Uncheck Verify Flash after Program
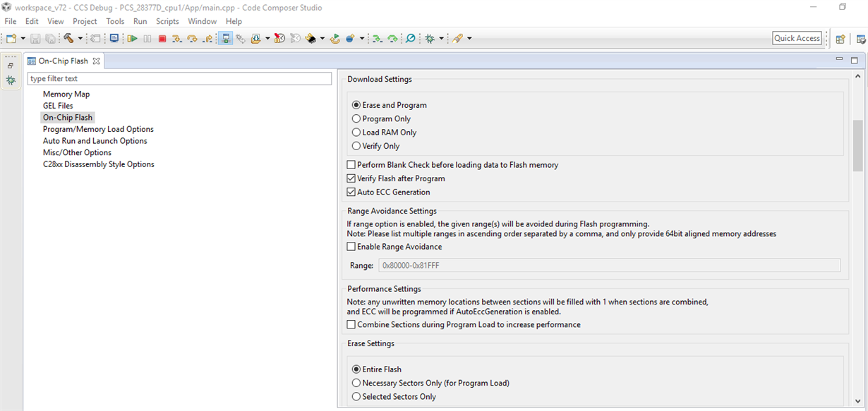Screen dimensions: 868x411 pos(351,178)
